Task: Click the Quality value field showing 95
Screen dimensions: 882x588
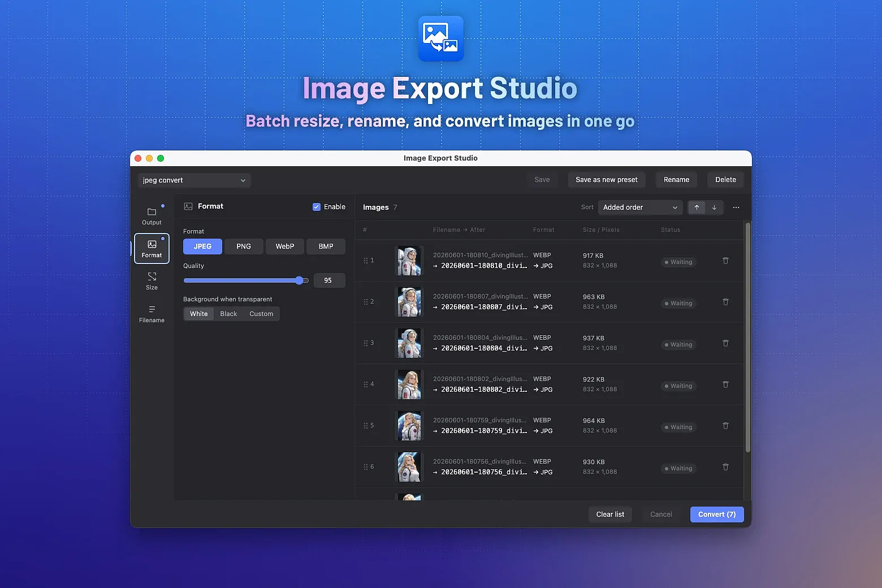Action: click(329, 280)
